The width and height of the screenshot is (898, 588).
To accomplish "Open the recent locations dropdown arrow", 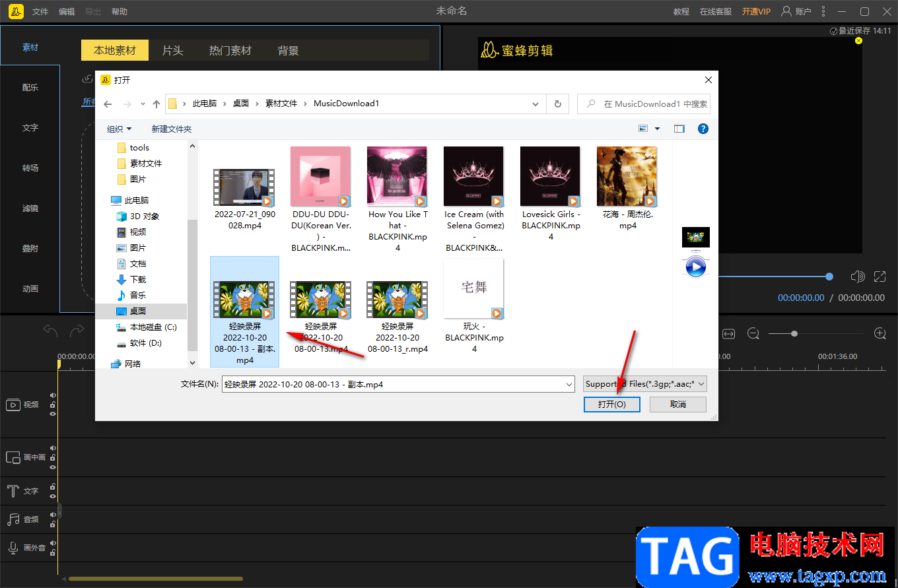I will click(x=142, y=104).
